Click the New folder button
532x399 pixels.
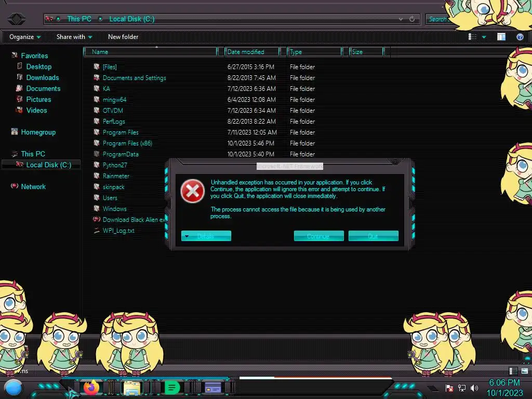tap(123, 37)
